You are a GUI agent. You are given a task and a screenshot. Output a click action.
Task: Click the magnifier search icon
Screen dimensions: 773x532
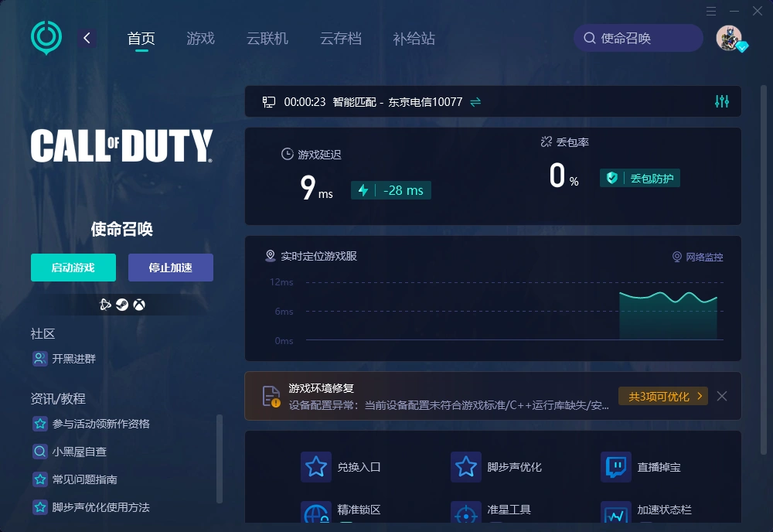pos(590,38)
